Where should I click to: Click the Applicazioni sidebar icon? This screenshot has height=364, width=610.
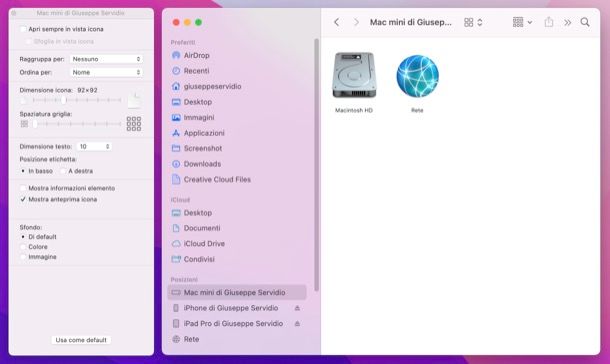[x=176, y=133]
